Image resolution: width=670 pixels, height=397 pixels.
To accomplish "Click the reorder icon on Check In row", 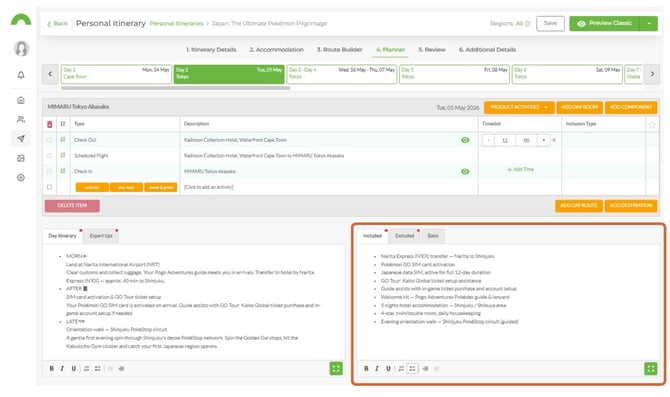I will [63, 171].
